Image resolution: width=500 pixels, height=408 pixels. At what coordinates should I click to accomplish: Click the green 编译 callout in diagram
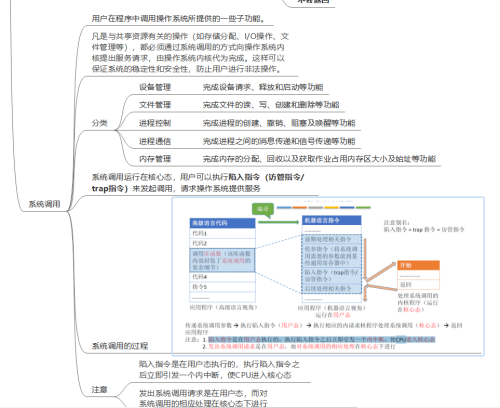coord(263,209)
